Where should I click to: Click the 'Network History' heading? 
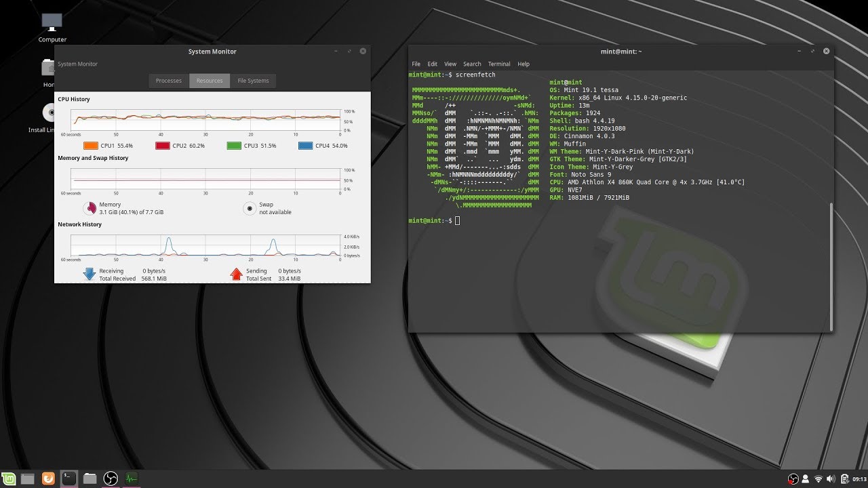[80, 224]
